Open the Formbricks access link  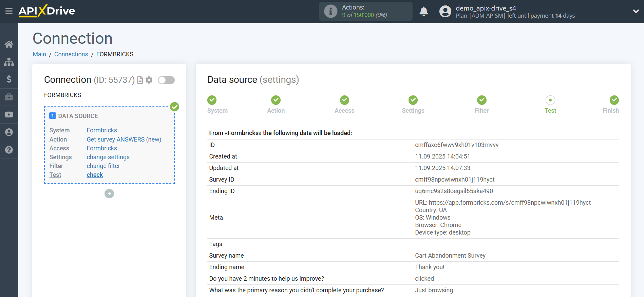pyautogui.click(x=102, y=148)
